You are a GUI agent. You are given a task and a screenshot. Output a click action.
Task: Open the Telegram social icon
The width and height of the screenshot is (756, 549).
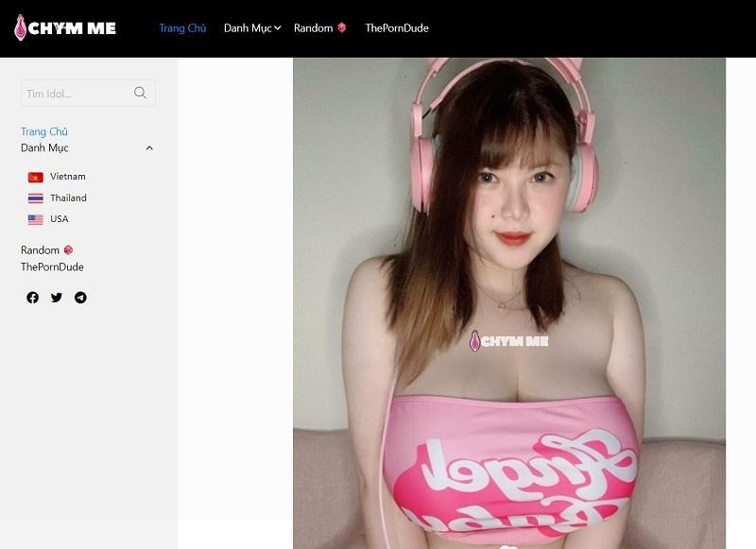point(80,298)
